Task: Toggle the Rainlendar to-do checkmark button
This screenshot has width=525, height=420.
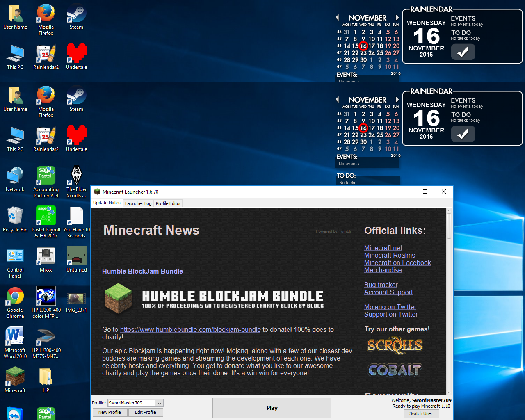Action: [x=463, y=134]
